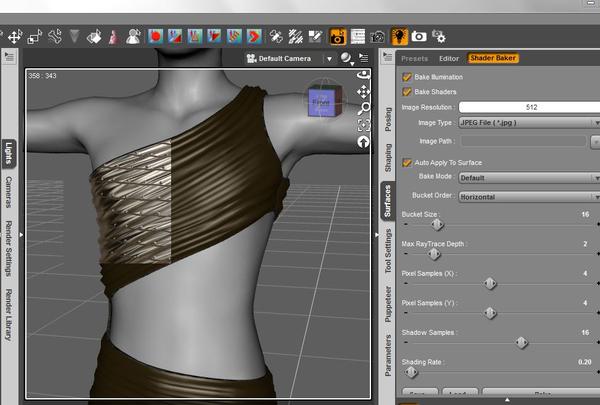The width and height of the screenshot is (600, 405).
Task: Open the draw style sphere dropdown
Action: [x=347, y=59]
